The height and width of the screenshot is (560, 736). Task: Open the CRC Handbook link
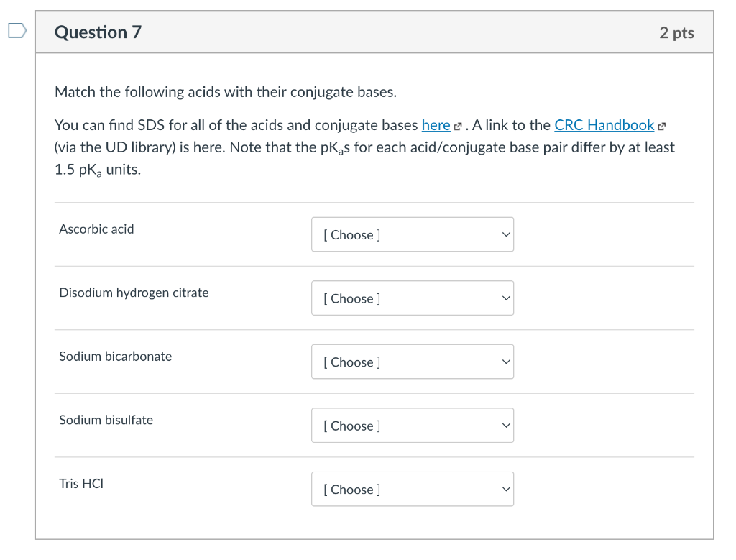(x=604, y=125)
